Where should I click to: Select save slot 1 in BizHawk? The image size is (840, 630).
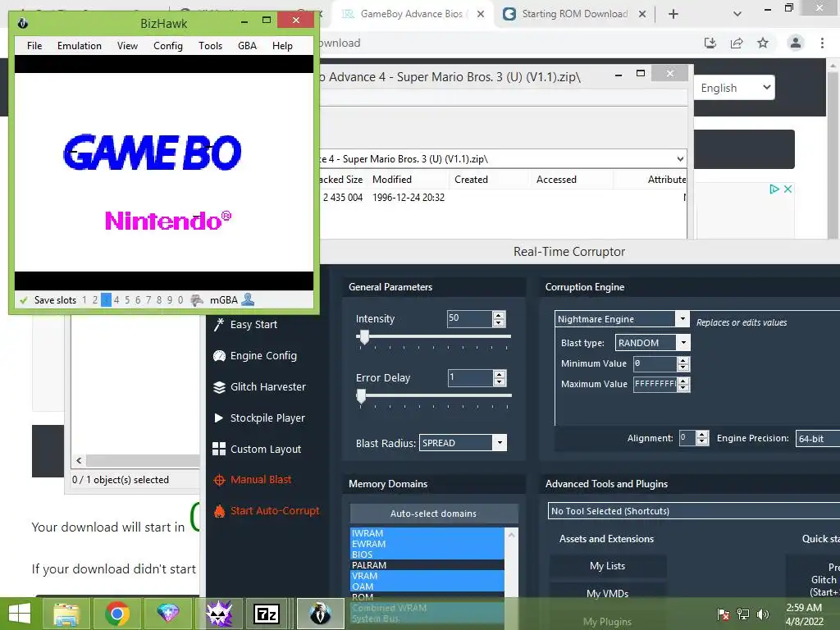coord(84,300)
